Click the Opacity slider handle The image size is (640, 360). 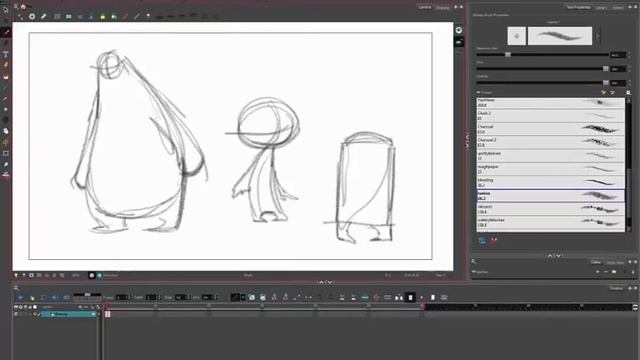point(606,82)
